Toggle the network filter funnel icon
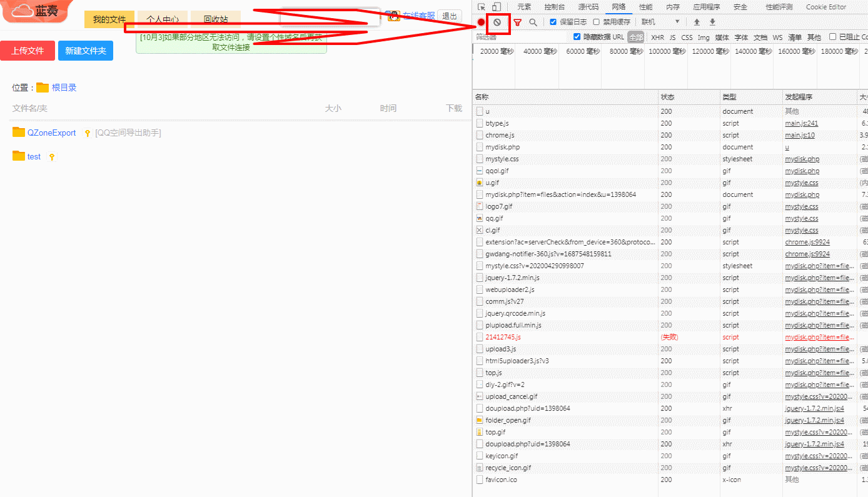868x497 pixels. (517, 22)
